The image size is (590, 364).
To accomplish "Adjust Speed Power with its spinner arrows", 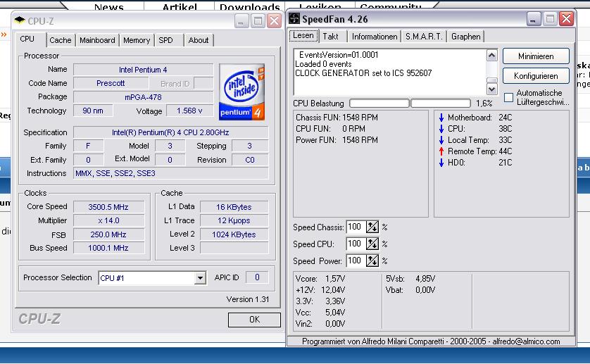I will point(372,261).
